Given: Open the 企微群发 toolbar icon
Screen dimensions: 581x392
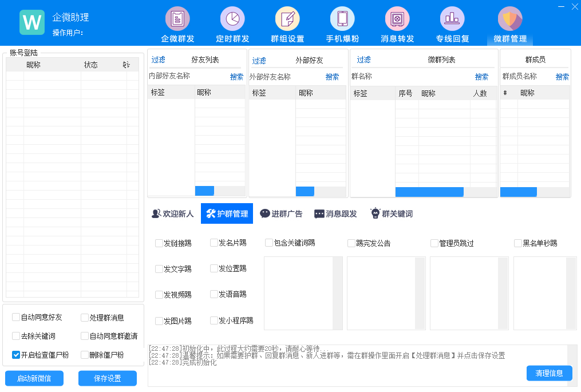Looking at the screenshot, I should click(x=177, y=19).
